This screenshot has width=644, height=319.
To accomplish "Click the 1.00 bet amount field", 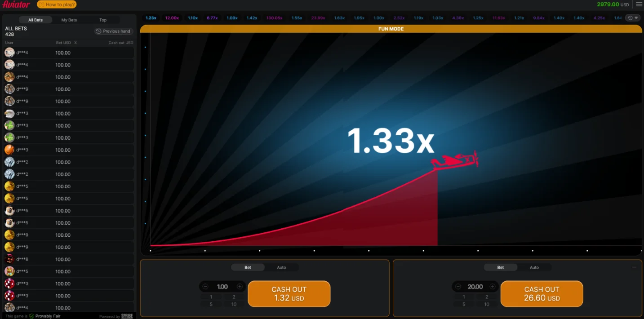I will 222,287.
